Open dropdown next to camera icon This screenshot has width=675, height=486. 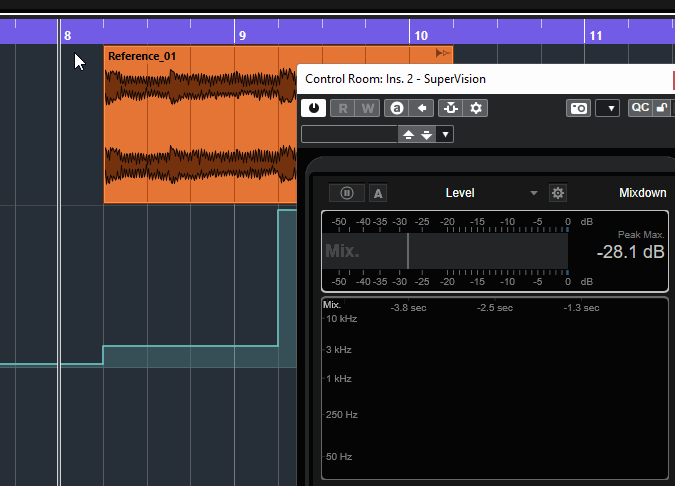tap(607, 108)
